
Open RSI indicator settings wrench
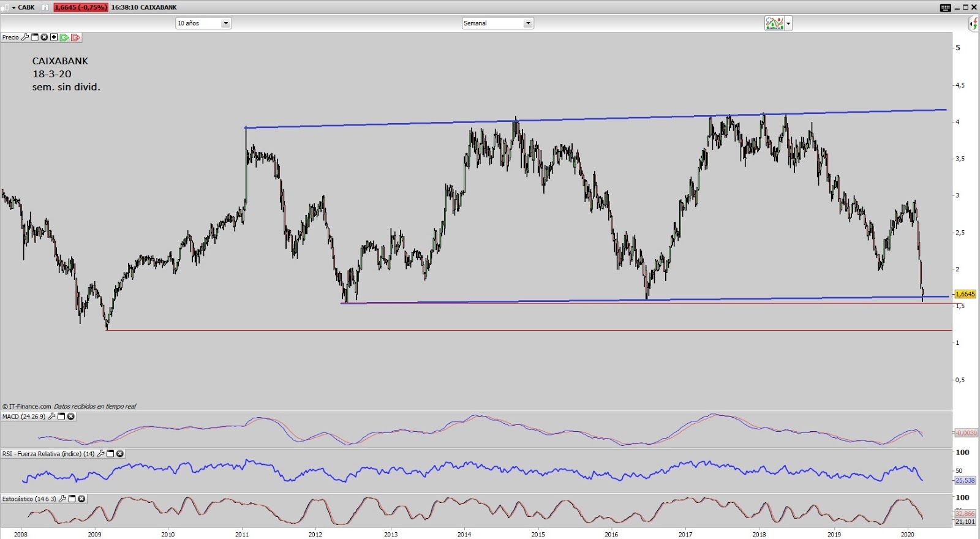click(x=100, y=454)
